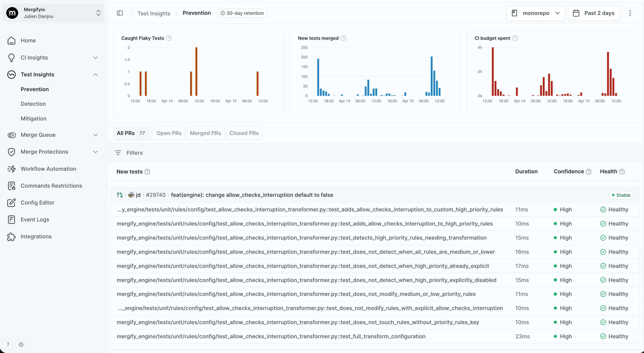Click the help icon beside Caught Flaky Tests
This screenshot has width=644, height=353.
click(x=169, y=38)
